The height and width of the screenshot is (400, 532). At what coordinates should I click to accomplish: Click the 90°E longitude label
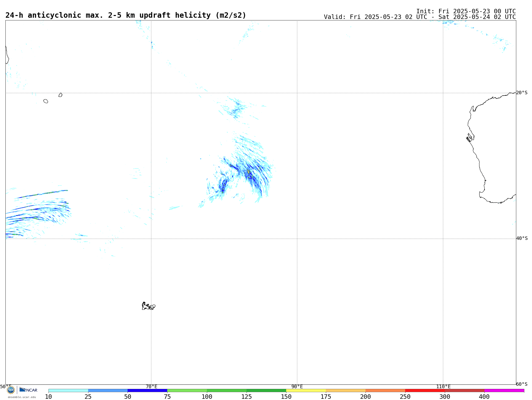pyautogui.click(x=297, y=386)
